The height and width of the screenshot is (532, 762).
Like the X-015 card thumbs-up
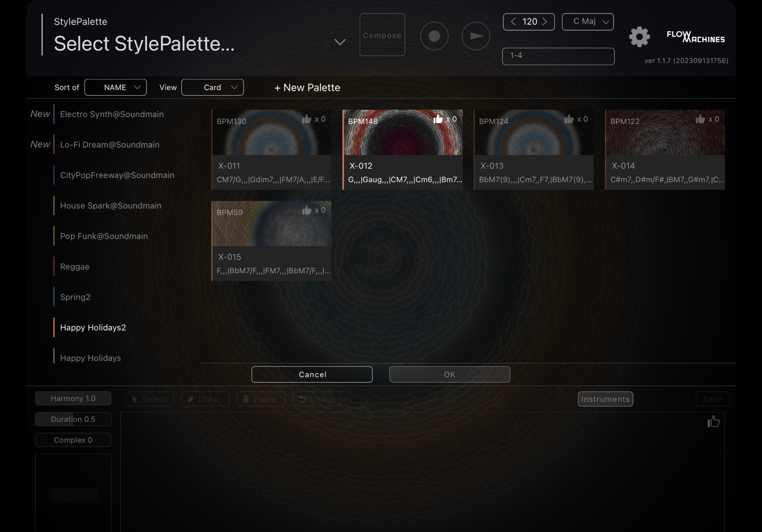pos(307,210)
